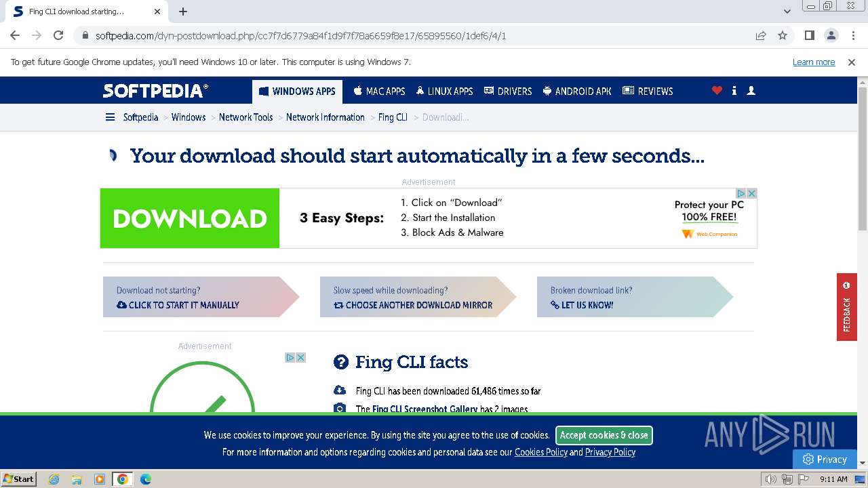Launch Microsoft Edge from taskbar
The width and height of the screenshot is (868, 488).
(145, 479)
